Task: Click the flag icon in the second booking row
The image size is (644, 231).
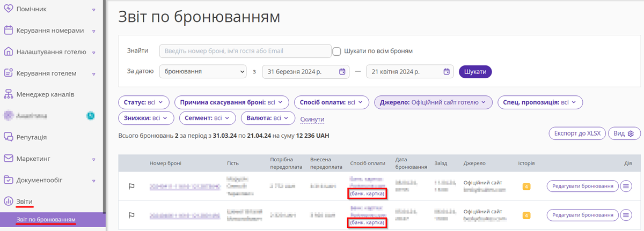Action: click(131, 215)
